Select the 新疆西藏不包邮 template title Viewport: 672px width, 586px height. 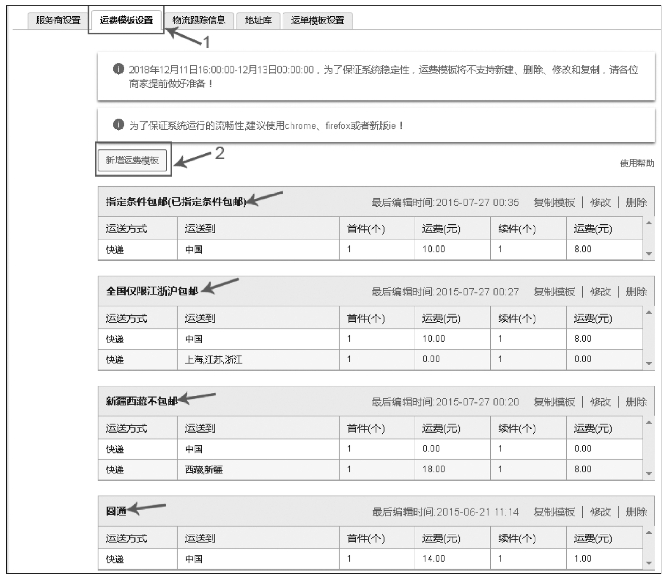142,402
